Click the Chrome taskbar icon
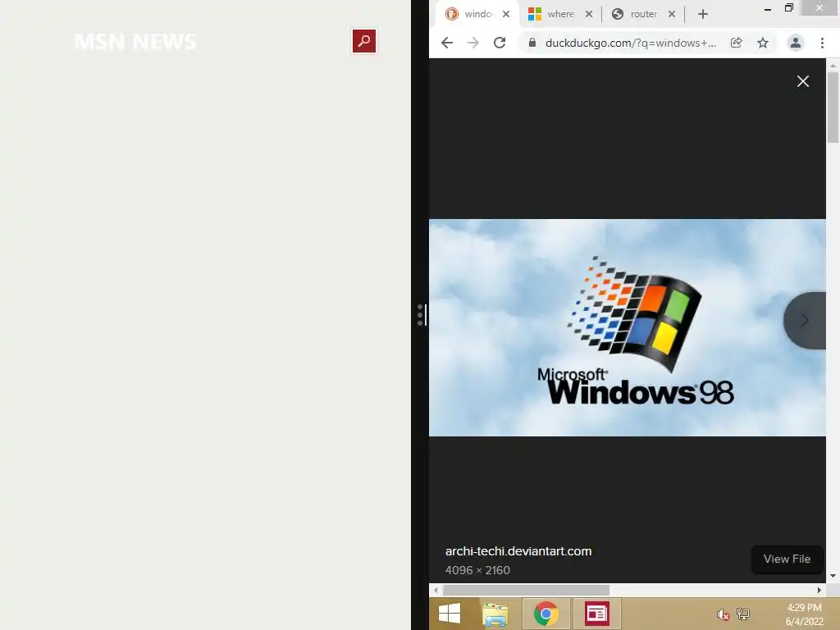840x630 pixels. pyautogui.click(x=546, y=614)
